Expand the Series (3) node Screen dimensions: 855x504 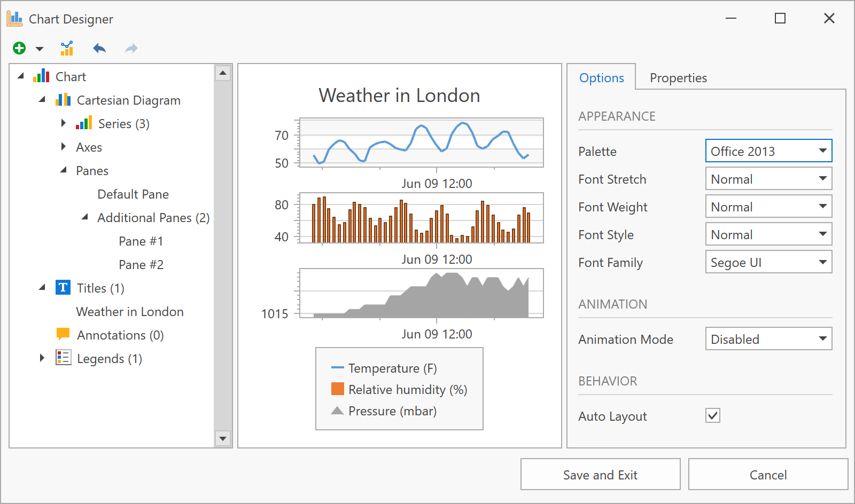(64, 123)
